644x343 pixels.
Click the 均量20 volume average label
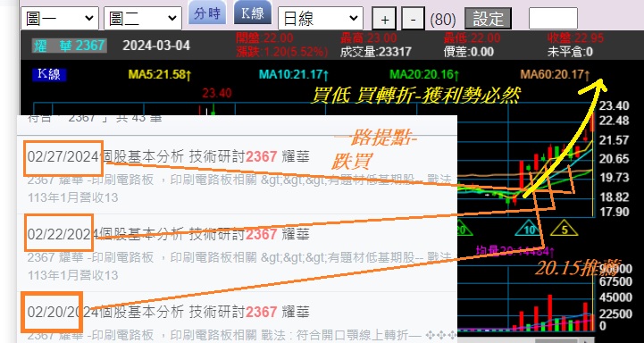[x=514, y=250]
